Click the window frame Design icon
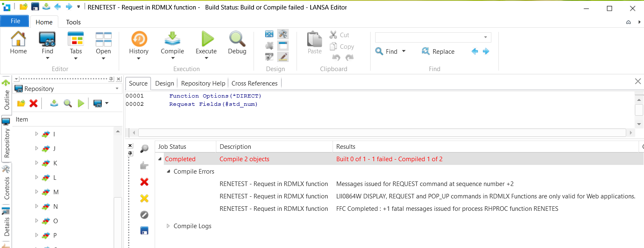Image resolution: width=644 pixels, height=248 pixels. click(283, 45)
